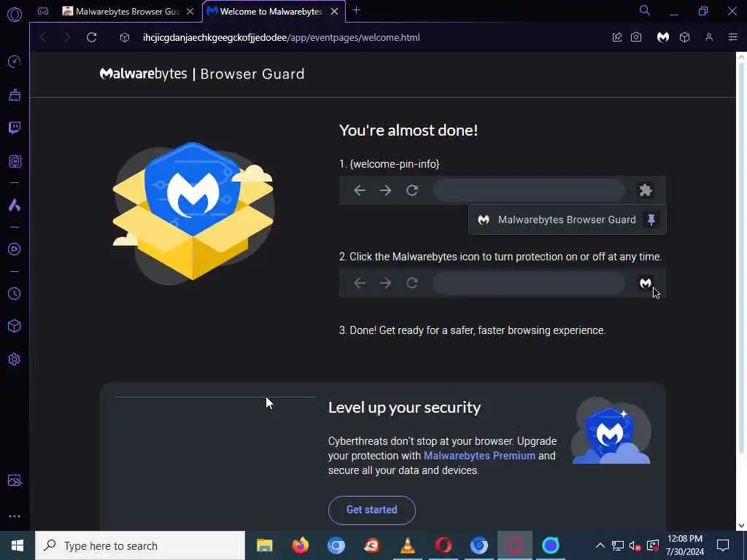Open red Opera browser from taskbar
This screenshot has width=747, height=560.
coord(443,545)
